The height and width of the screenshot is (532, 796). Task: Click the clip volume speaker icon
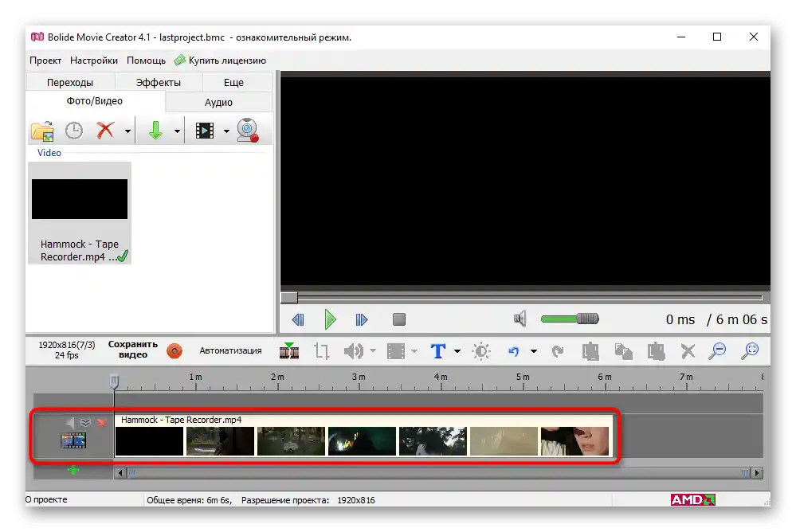click(354, 350)
